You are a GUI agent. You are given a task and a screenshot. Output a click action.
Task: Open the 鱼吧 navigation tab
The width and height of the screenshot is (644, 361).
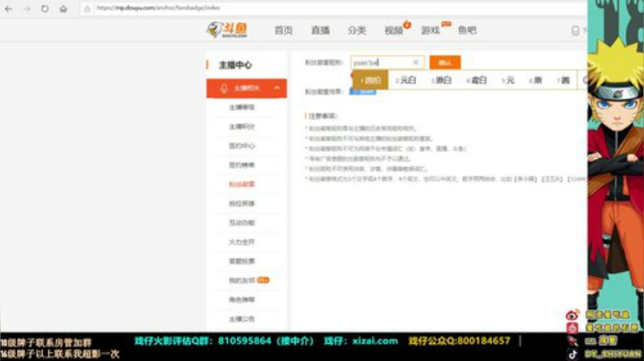468,30
